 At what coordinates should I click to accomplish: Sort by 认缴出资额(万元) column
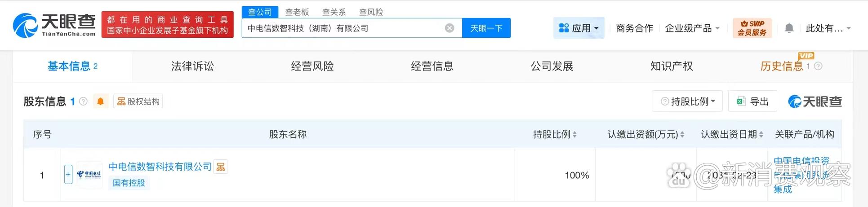click(x=645, y=134)
